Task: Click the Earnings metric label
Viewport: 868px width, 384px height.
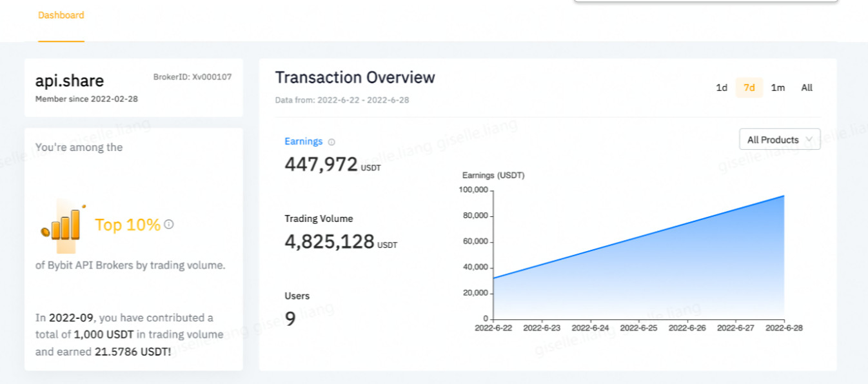Action: tap(303, 141)
